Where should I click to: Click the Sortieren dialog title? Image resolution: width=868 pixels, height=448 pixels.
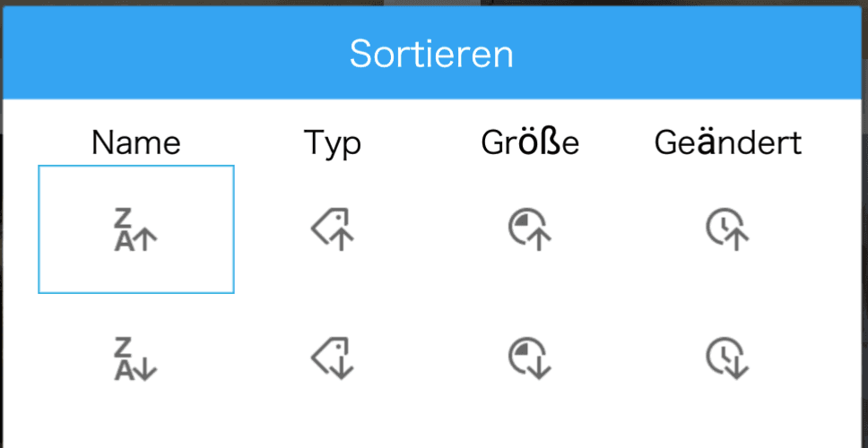(432, 54)
